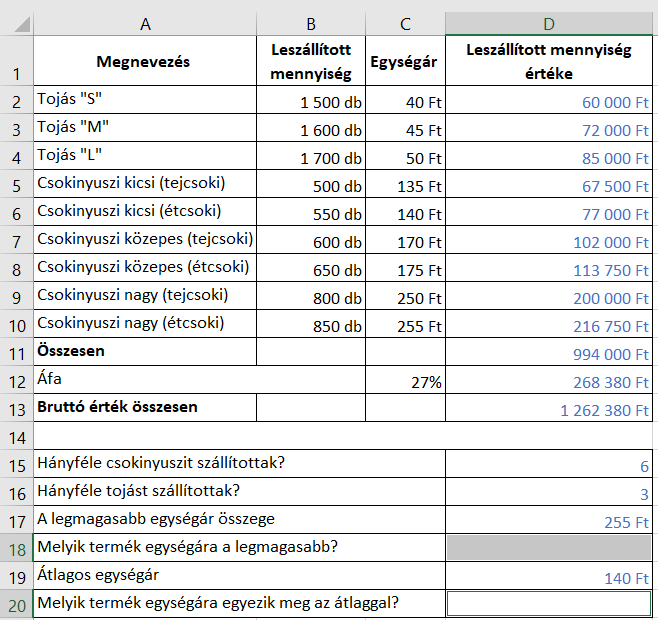The width and height of the screenshot is (658, 620).
Task: Select the 'Megnevezés' header cell
Action: click(x=145, y=61)
